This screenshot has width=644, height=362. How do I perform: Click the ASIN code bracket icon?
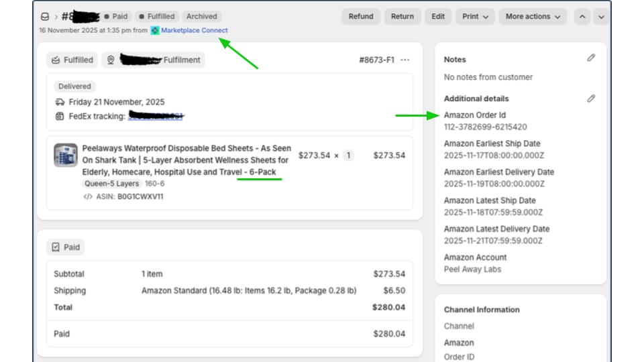click(87, 196)
